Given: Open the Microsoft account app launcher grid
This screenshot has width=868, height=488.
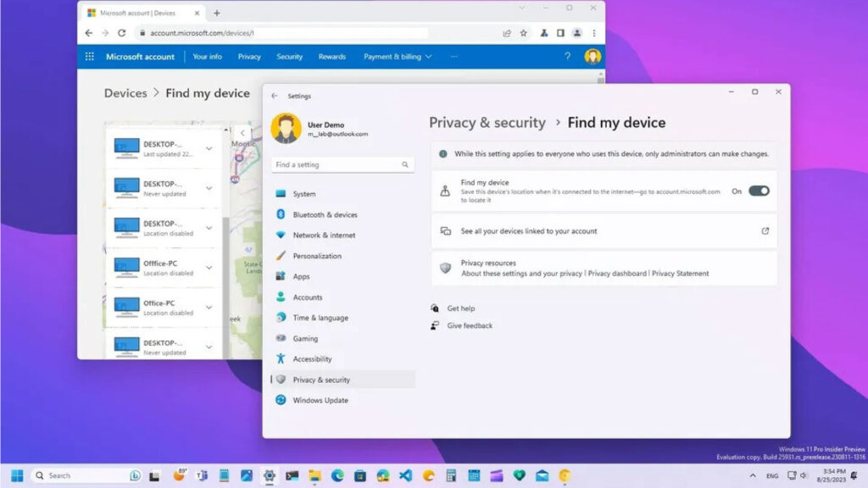Looking at the screenshot, I should coord(90,57).
